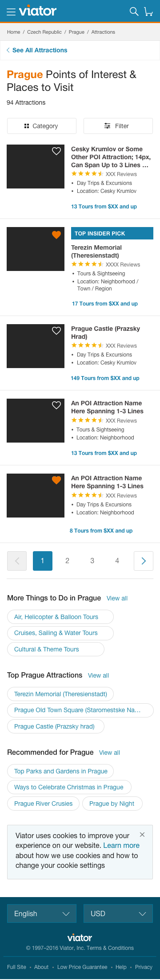Image resolution: width=160 pixels, height=980 pixels.
Task: Click View all next to Top Prague Attractions
Action: [98, 675]
